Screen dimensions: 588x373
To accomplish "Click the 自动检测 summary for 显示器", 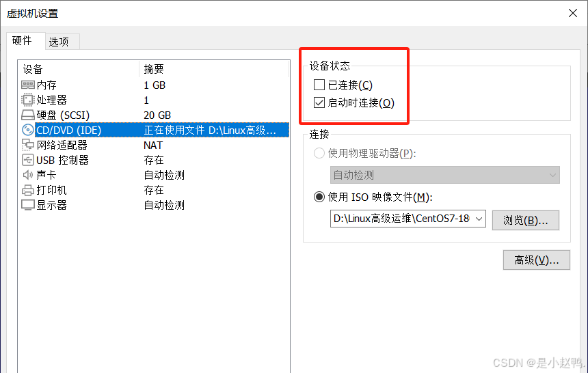I will (164, 205).
